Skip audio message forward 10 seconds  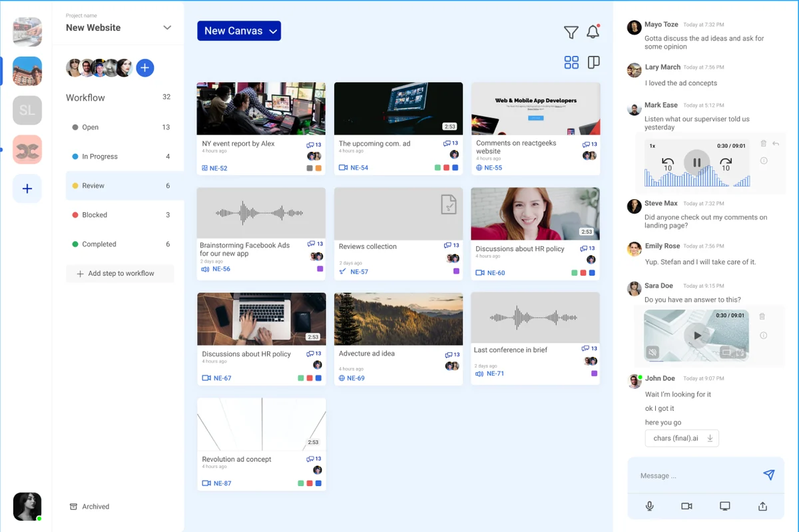[x=726, y=164]
